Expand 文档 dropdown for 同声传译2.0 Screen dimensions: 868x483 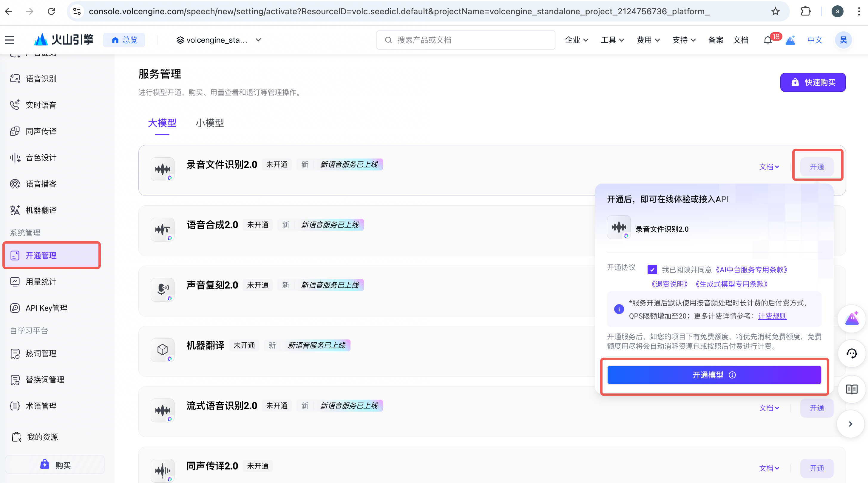769,468
